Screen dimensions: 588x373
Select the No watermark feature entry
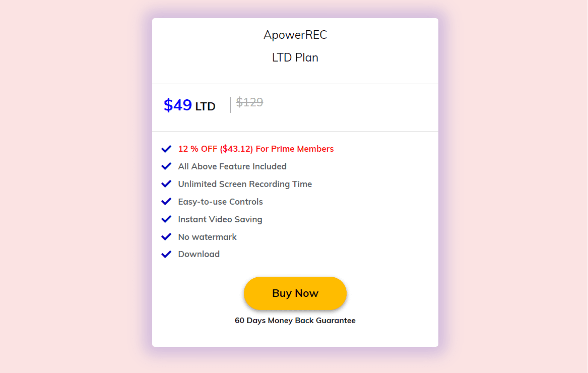(x=207, y=236)
